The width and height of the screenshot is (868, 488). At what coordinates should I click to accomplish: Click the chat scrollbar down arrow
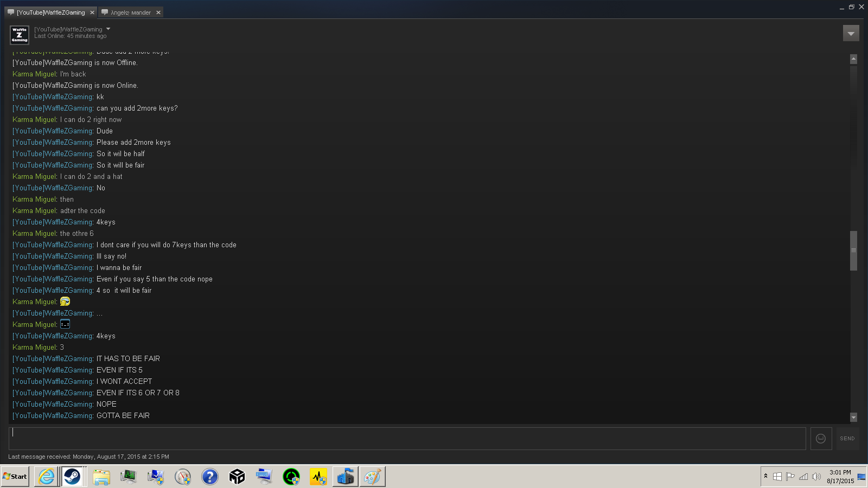coord(853,417)
